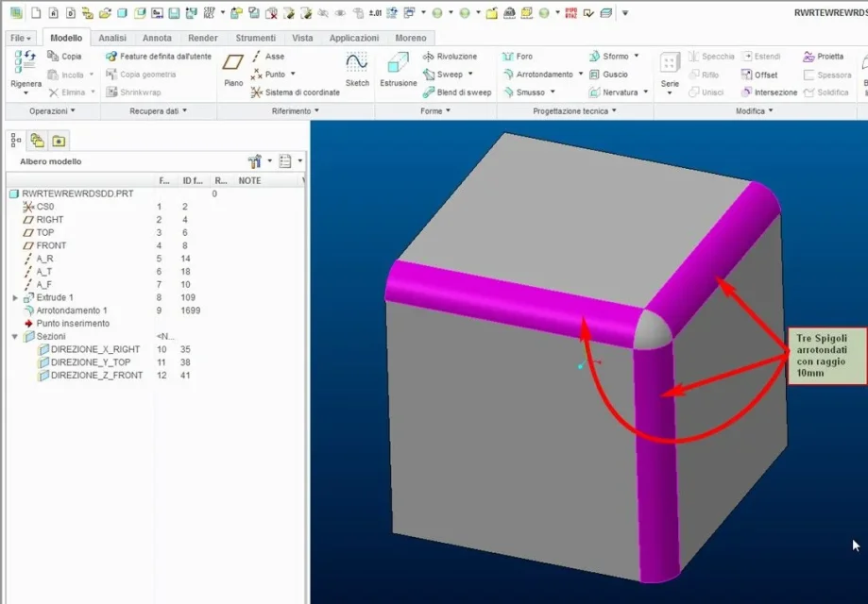Open the Vista ribbon tab
Screen dimensions: 868x604
pos(302,38)
